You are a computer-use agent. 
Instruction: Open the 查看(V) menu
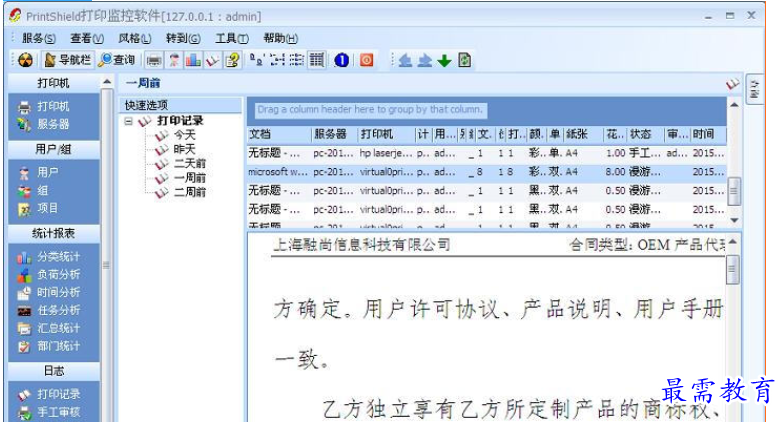87,38
